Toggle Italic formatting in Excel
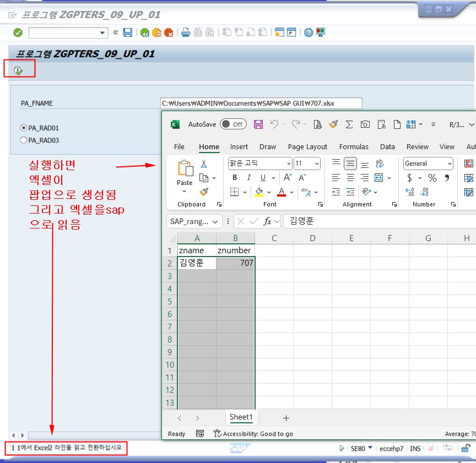 [x=249, y=178]
